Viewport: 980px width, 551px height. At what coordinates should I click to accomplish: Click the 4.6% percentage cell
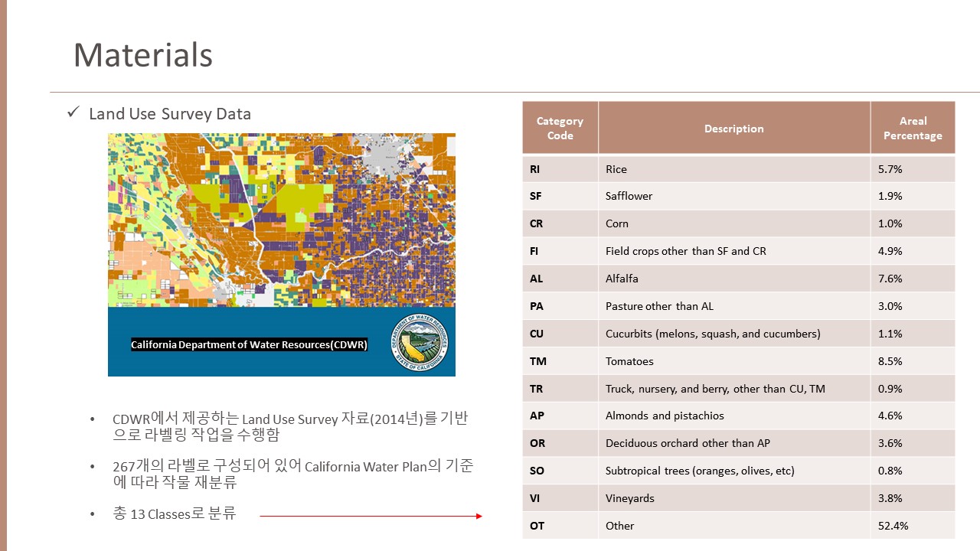coord(913,416)
